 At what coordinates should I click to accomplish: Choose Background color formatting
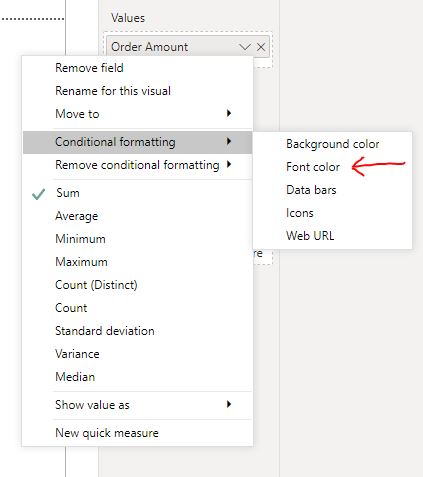click(x=332, y=144)
